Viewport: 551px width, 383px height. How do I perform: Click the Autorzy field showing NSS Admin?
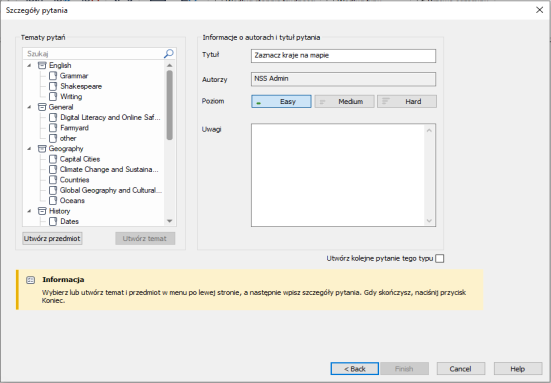click(x=343, y=79)
